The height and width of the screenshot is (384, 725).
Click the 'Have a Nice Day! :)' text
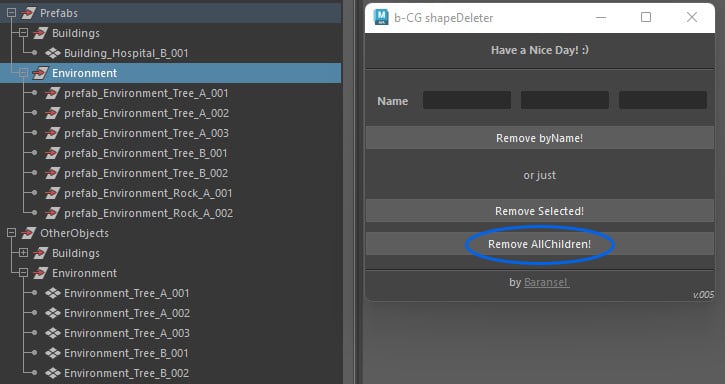pyautogui.click(x=540, y=50)
